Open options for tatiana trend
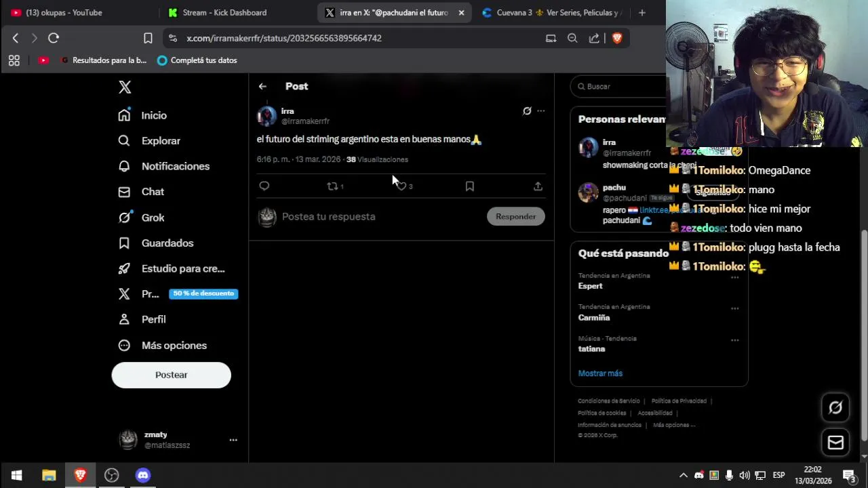868x488 pixels. point(734,340)
